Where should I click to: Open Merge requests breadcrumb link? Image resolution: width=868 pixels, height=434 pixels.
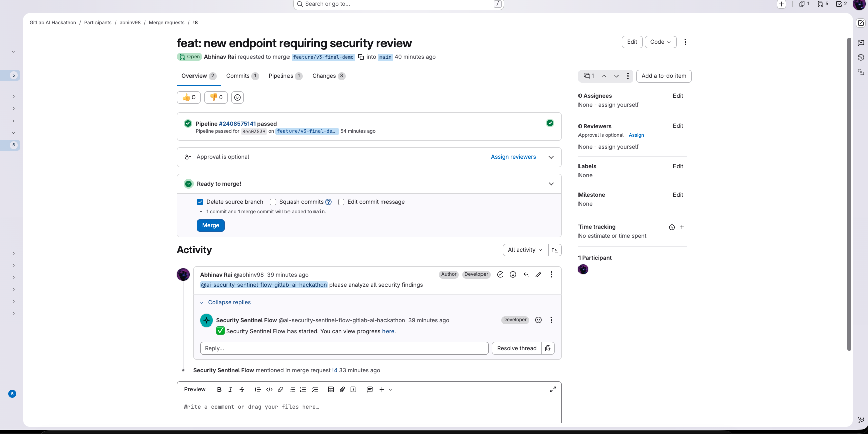(167, 23)
